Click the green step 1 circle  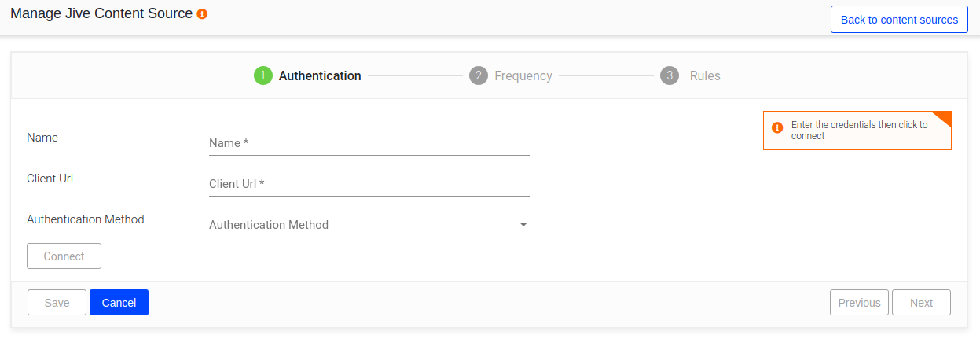coord(262,75)
